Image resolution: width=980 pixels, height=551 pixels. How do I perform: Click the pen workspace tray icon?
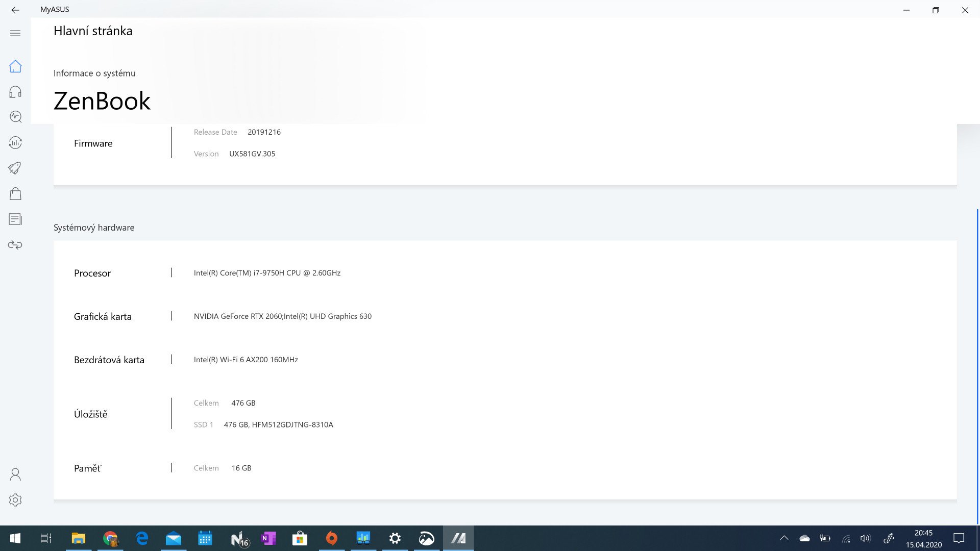(x=889, y=538)
